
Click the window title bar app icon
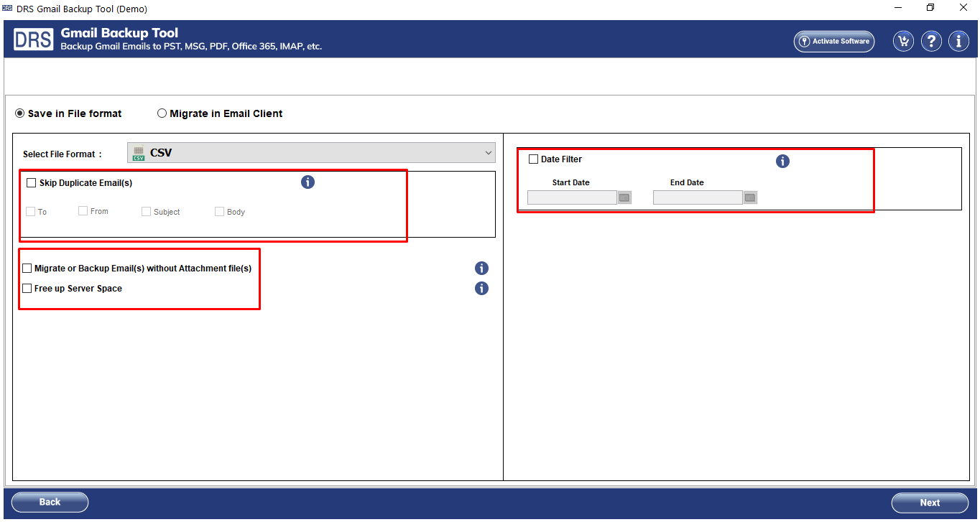click(x=7, y=8)
